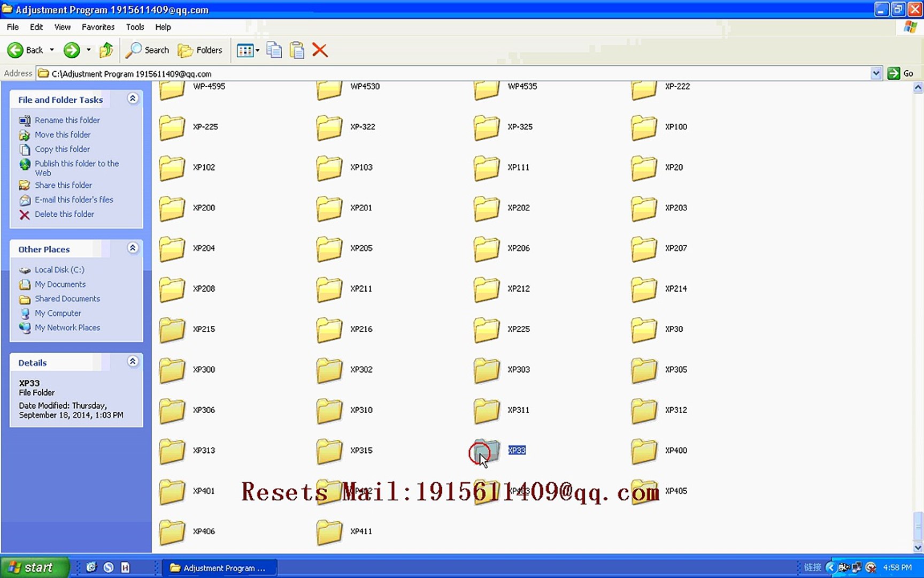Open the View menu
Screen dimensions: 924x578
point(63,27)
